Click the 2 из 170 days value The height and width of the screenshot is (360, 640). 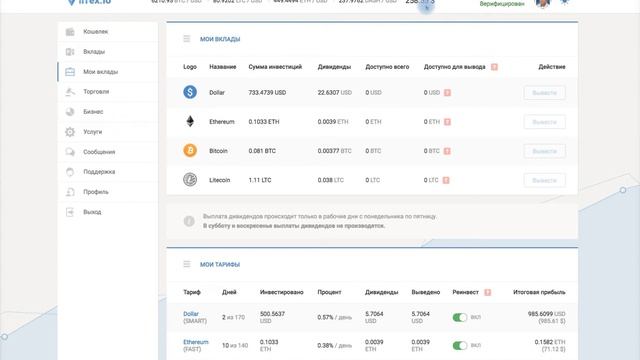[233, 317]
